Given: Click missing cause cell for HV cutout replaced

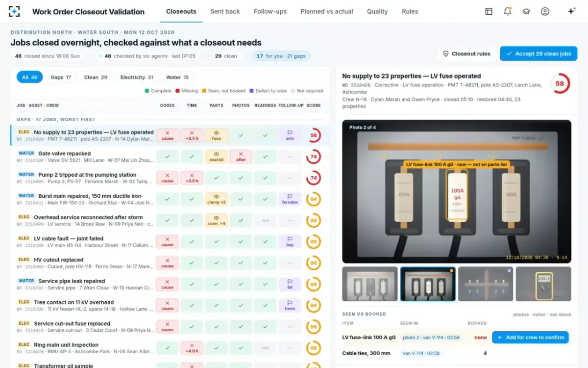Looking at the screenshot, I should pos(168,263).
